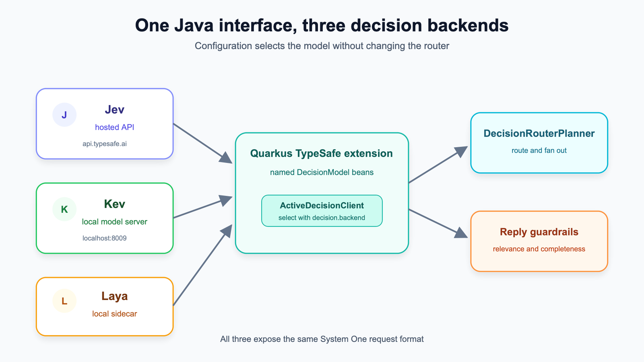Click the main title 'One Java interface, three decision backends'
The width and height of the screenshot is (644, 362).
coord(322,25)
